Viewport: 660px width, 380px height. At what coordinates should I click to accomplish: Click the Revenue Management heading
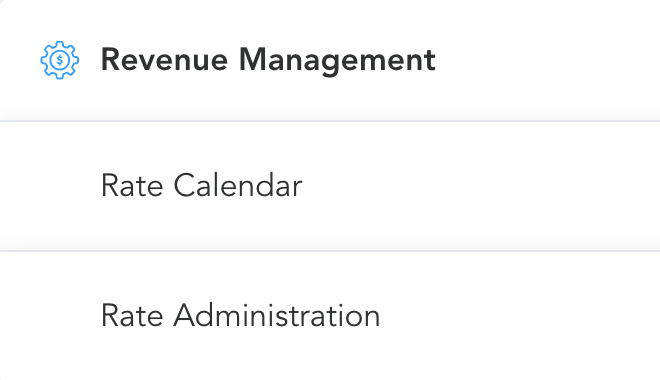tap(268, 60)
